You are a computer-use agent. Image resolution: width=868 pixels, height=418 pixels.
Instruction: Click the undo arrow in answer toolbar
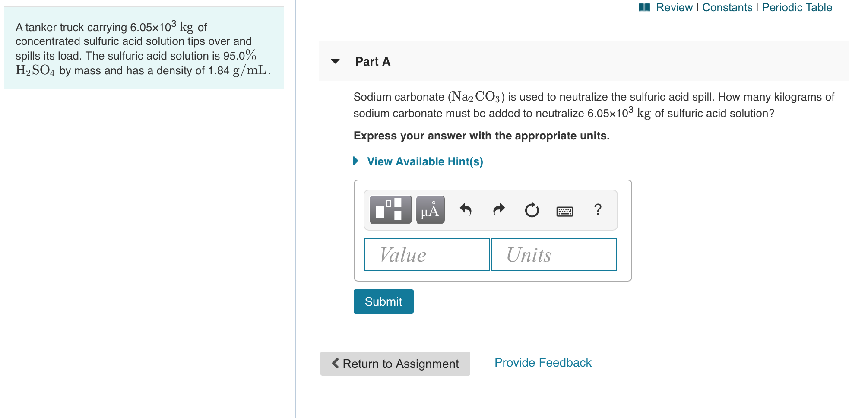pos(466,210)
